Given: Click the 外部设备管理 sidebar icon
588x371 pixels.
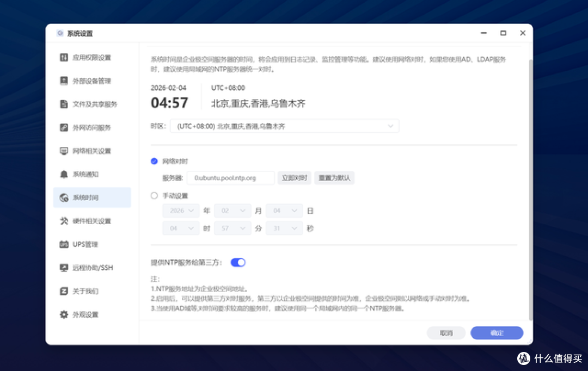Looking at the screenshot, I should [64, 81].
